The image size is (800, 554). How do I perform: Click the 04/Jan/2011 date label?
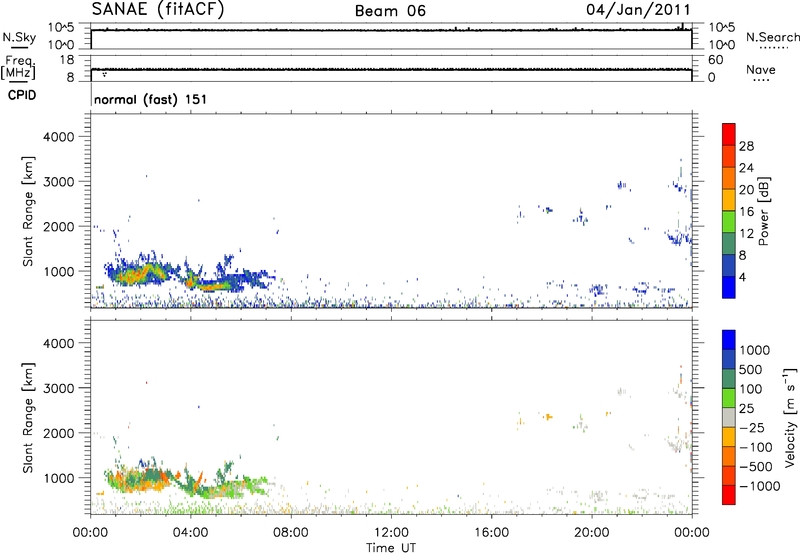pyautogui.click(x=638, y=10)
